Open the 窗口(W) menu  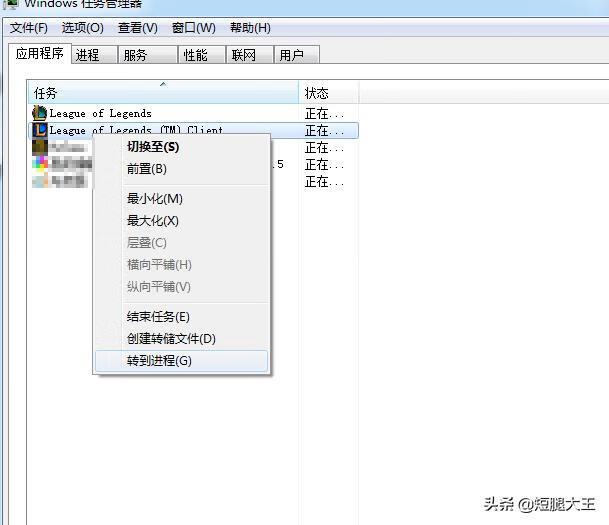194,28
